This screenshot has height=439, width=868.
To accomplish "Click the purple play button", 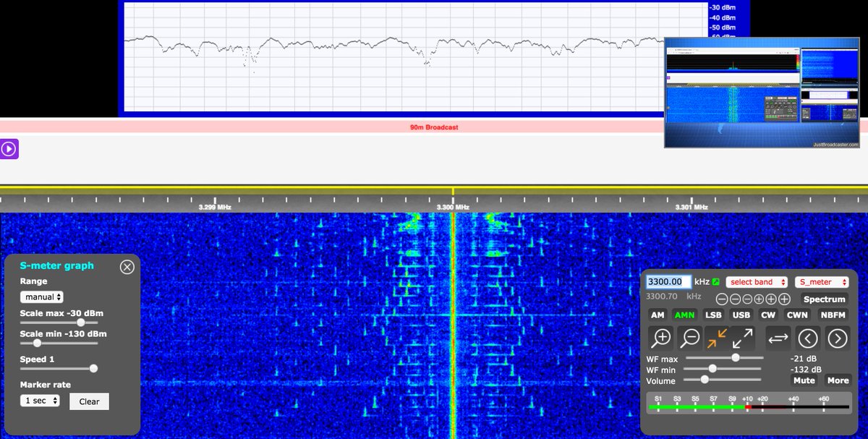I will pos(9,149).
